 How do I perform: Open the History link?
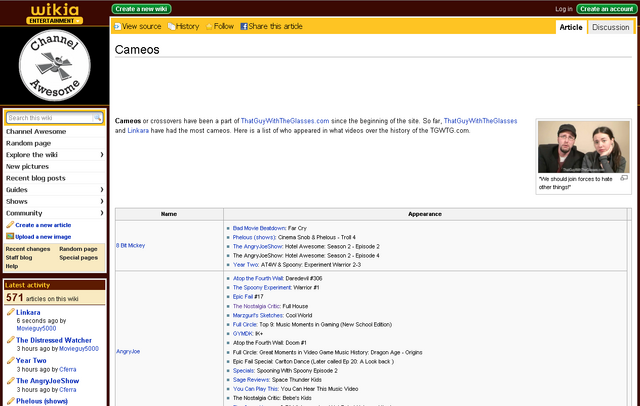tap(187, 27)
